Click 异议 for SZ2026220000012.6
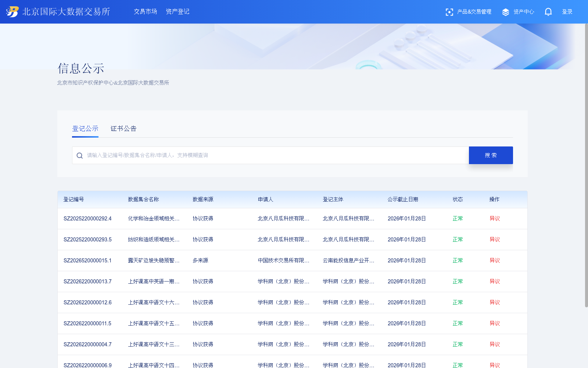The height and width of the screenshot is (368, 588). pyautogui.click(x=495, y=302)
